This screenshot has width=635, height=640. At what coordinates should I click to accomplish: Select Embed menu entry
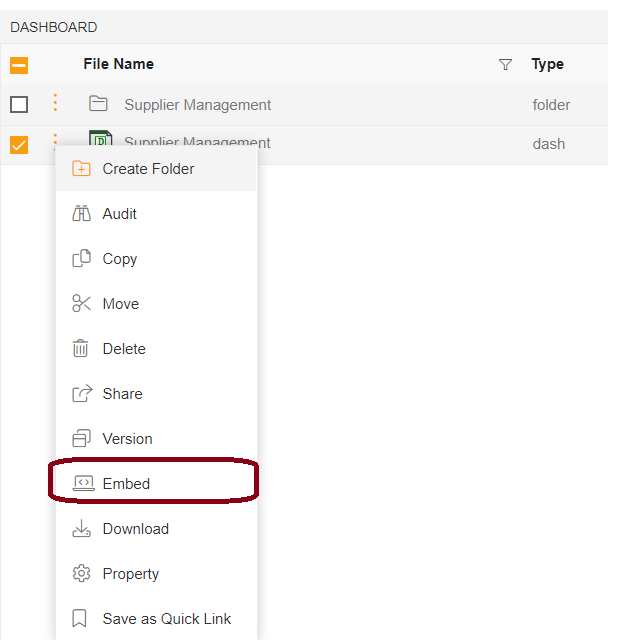[x=156, y=483]
